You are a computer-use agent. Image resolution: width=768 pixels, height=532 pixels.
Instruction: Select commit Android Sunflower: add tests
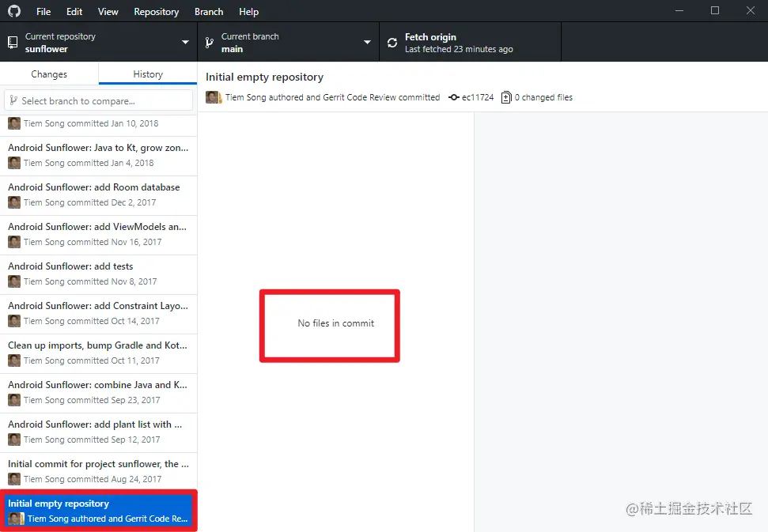(x=98, y=275)
